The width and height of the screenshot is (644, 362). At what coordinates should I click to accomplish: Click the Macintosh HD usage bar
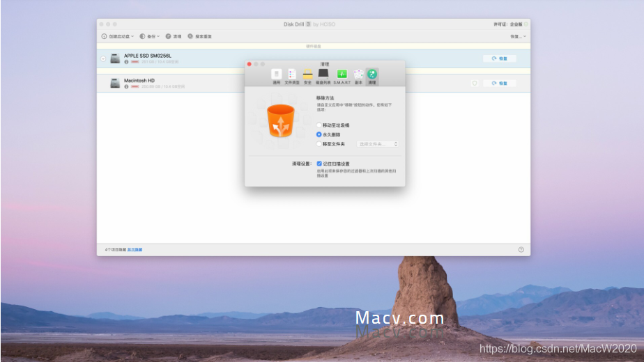click(x=135, y=86)
